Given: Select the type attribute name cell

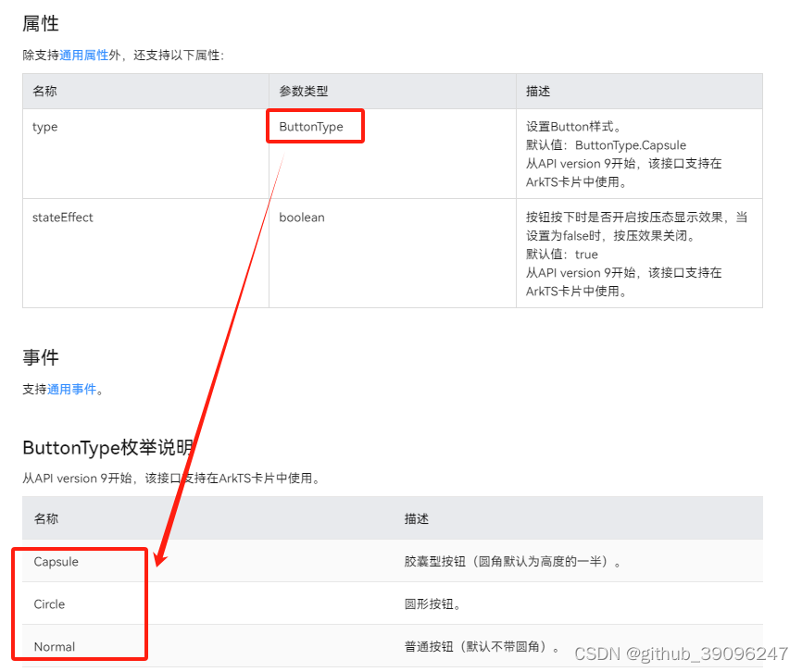Looking at the screenshot, I should (x=44, y=127).
